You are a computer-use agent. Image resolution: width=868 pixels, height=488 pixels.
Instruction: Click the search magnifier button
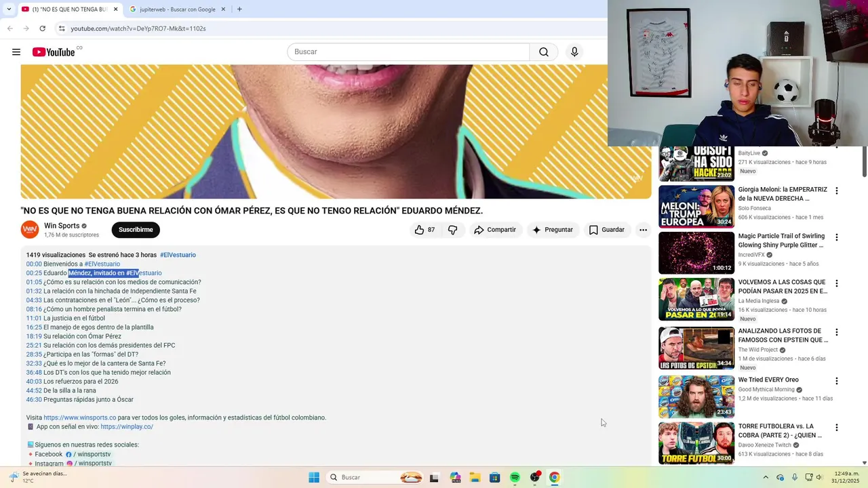click(x=544, y=52)
